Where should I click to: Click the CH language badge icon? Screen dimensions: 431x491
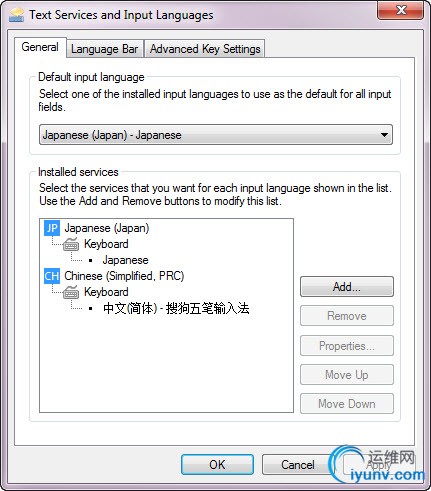pyautogui.click(x=52, y=276)
